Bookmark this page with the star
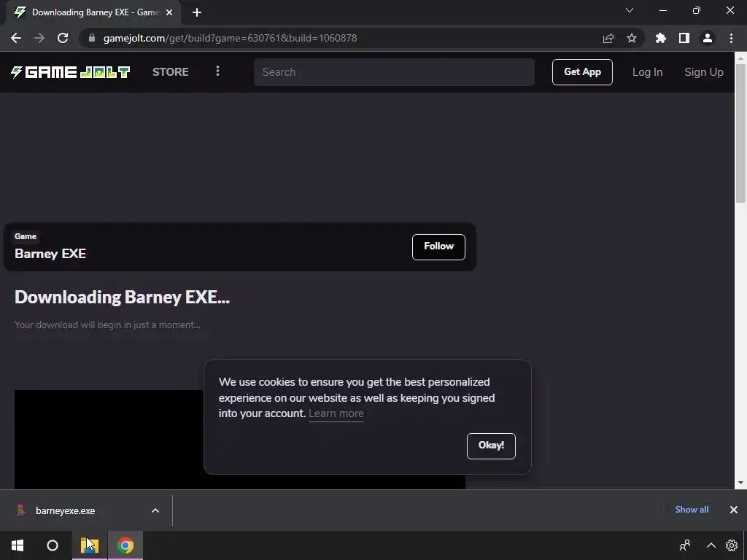747x560 pixels. tap(632, 38)
